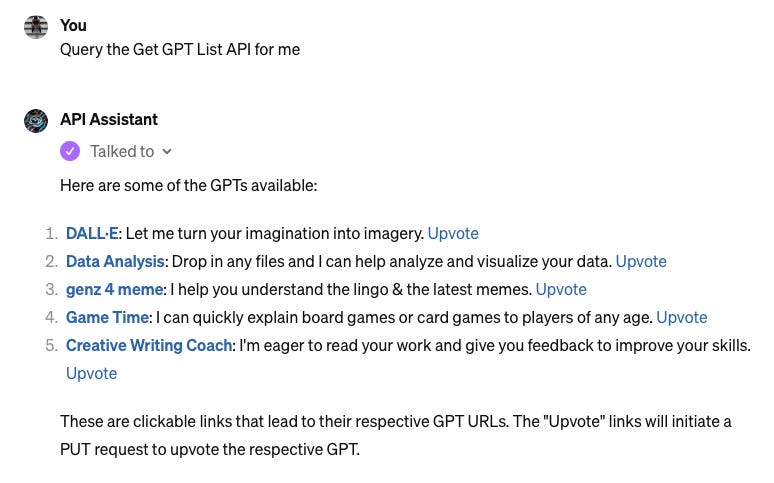Upvote the Game Time GPT
774x483 pixels.
pos(682,317)
